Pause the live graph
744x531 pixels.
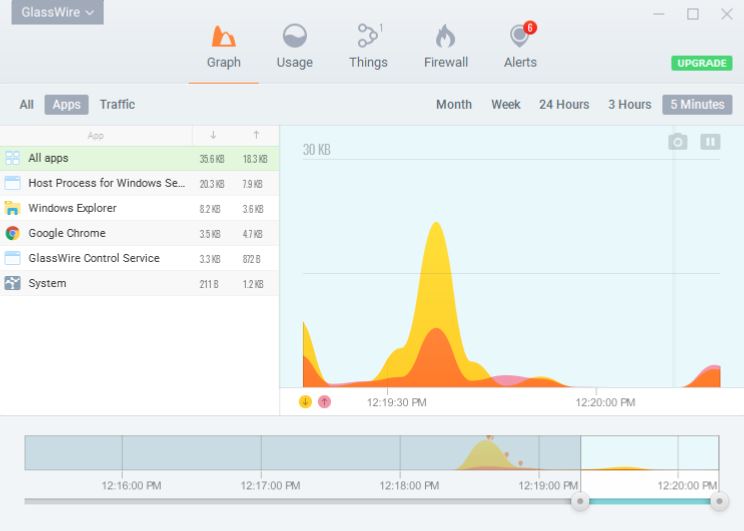pos(710,141)
